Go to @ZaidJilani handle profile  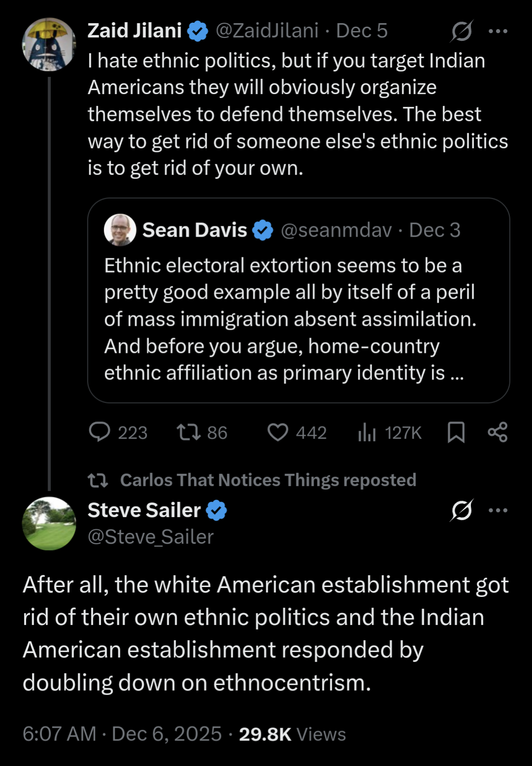point(267,31)
